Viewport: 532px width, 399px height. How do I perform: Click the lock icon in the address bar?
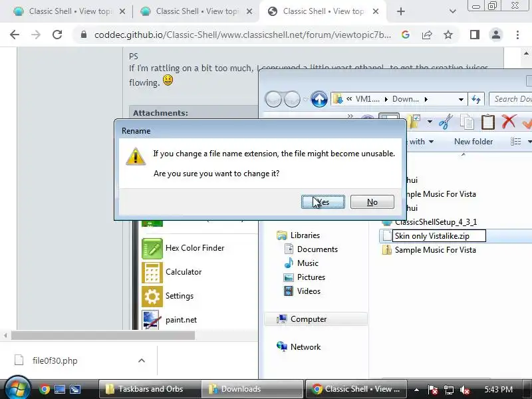[x=84, y=35]
